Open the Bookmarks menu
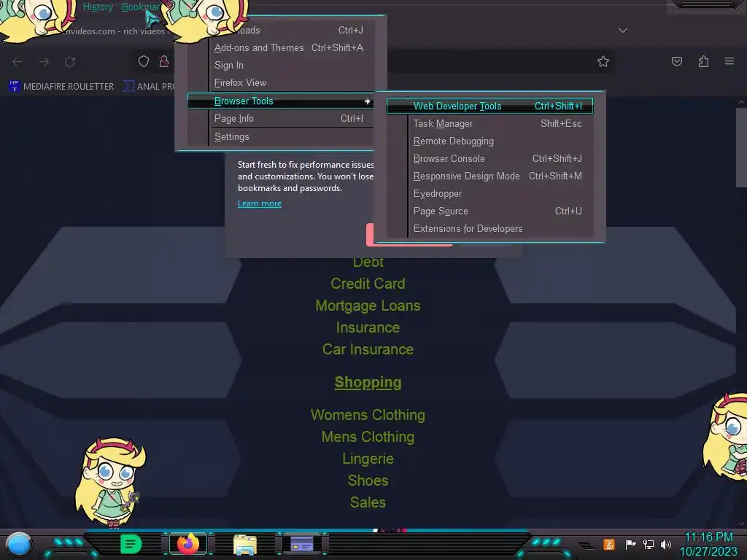 tap(141, 7)
